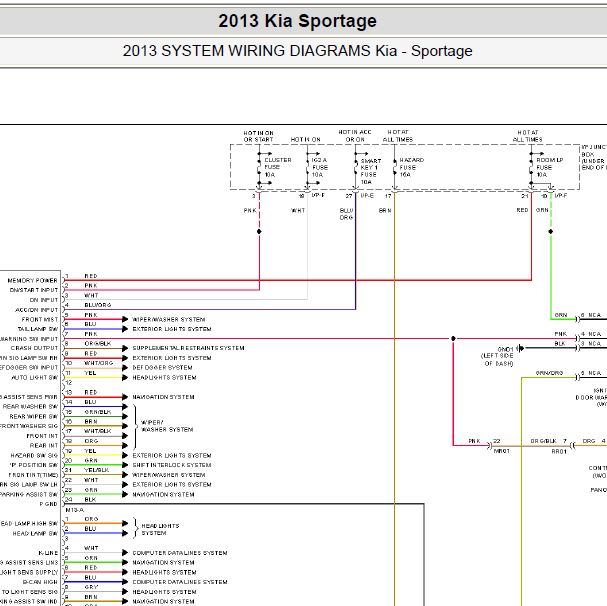
Task: Click the REAR WIPER SW pin label
Action: pyautogui.click(x=33, y=416)
